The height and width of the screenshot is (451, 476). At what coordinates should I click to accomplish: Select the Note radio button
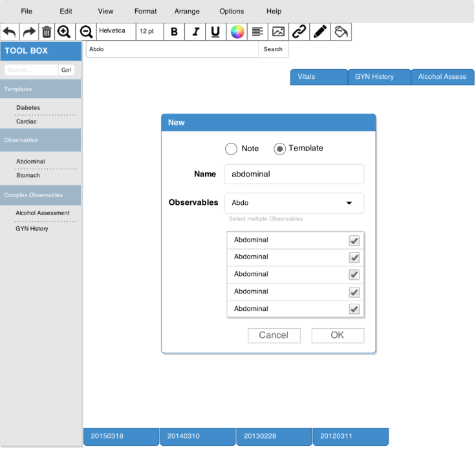pyautogui.click(x=231, y=149)
